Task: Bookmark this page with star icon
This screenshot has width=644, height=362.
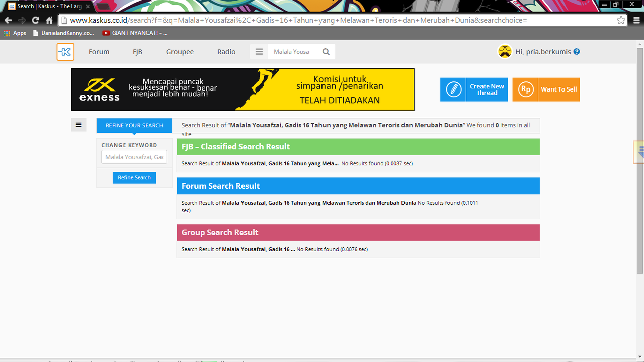Action: [x=621, y=20]
